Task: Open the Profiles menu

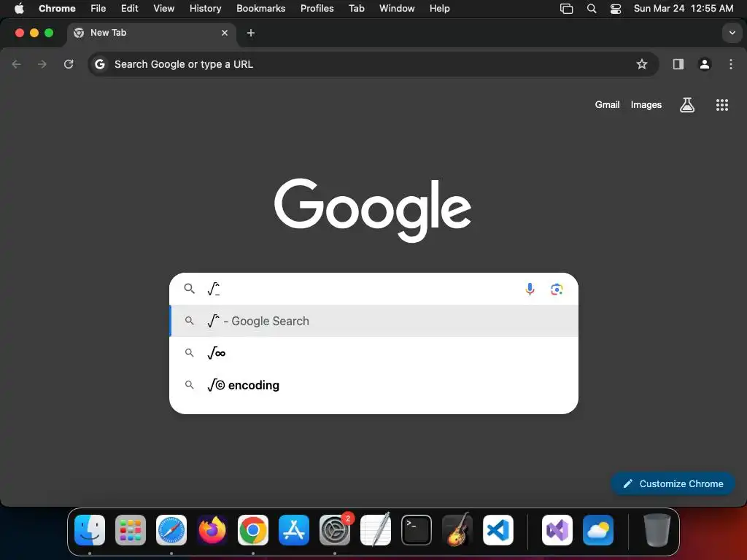Action: (x=317, y=8)
